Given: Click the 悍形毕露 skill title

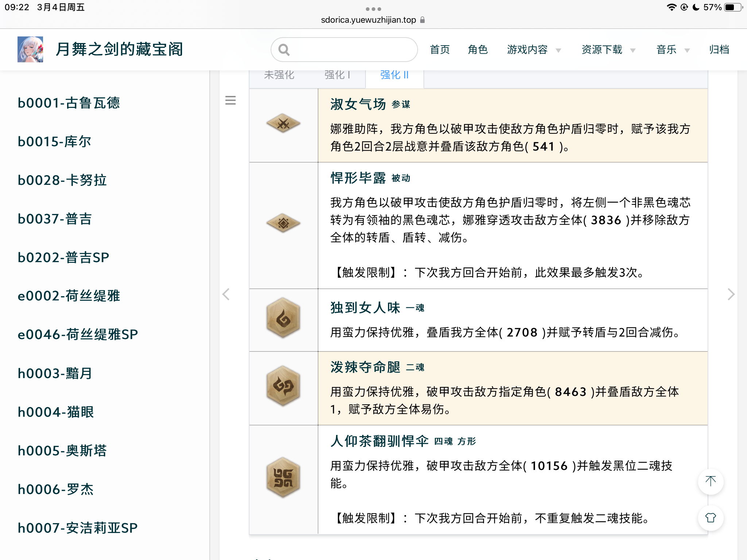Looking at the screenshot, I should click(x=358, y=178).
